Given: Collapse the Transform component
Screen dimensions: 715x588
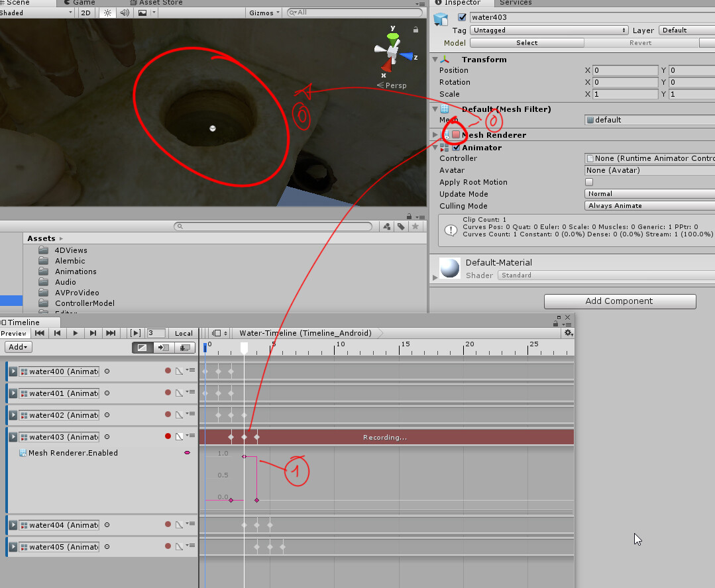Looking at the screenshot, I should coord(435,59).
